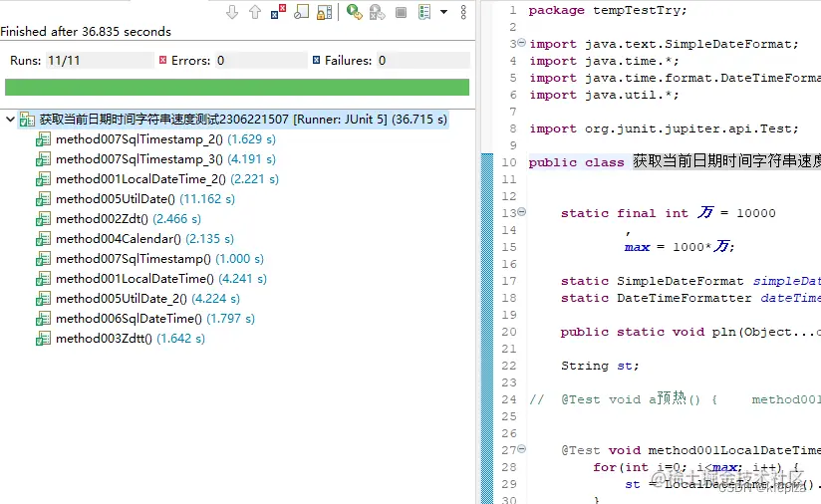
Task: Go to Next Failed Test arrow
Action: coord(232,12)
